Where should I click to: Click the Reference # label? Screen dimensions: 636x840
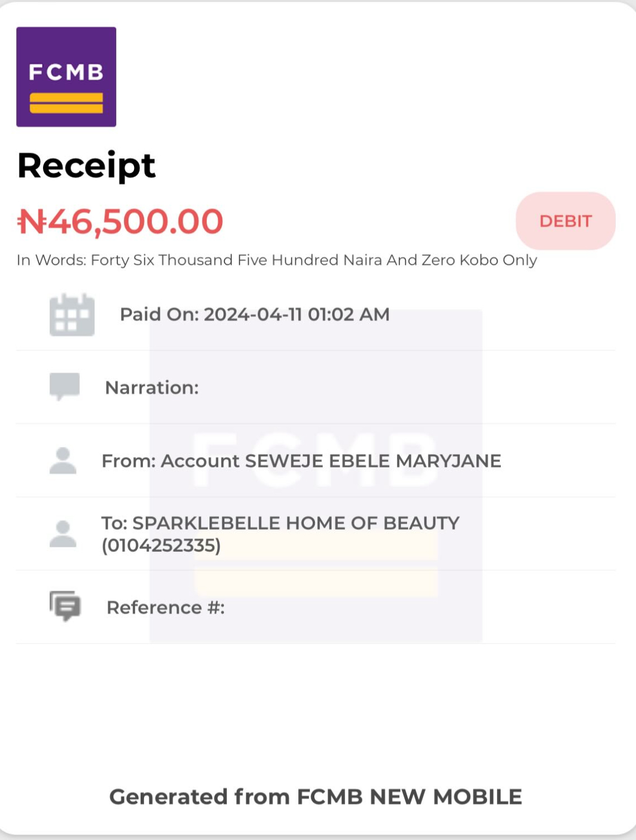(166, 608)
